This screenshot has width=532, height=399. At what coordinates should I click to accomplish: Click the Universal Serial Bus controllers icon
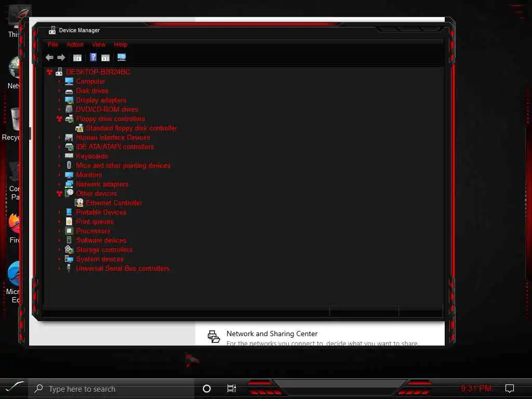(69, 268)
